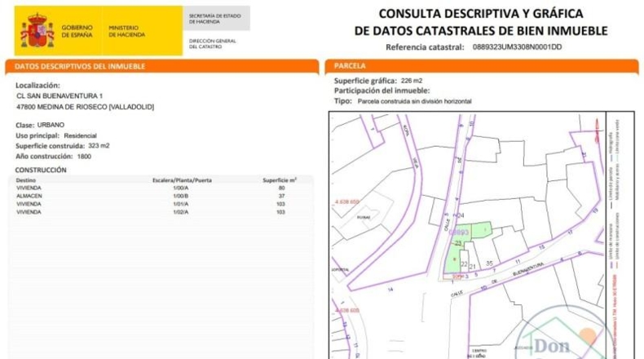Click parcel number 22 on map
644x359 pixels.
[x=464, y=264]
